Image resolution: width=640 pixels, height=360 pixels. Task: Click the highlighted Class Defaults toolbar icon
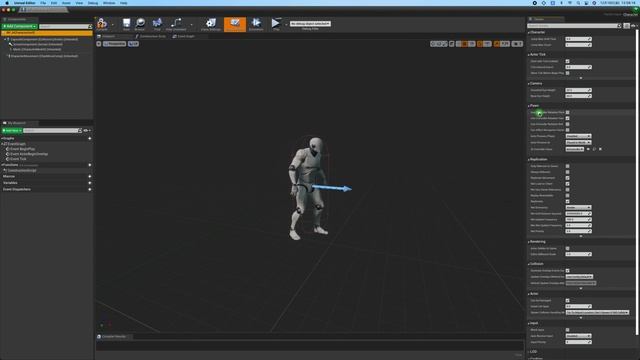[235, 24]
